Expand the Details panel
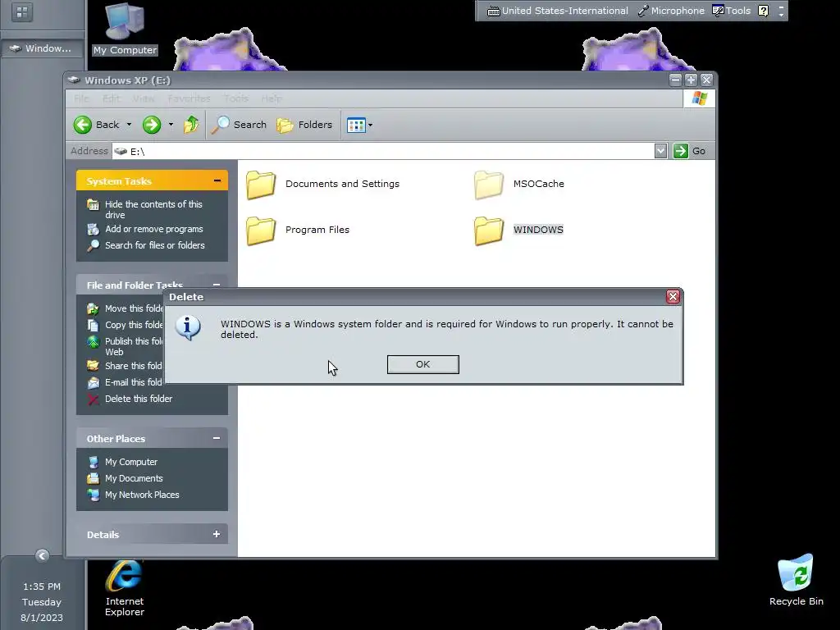The image size is (840, 630). (217, 533)
